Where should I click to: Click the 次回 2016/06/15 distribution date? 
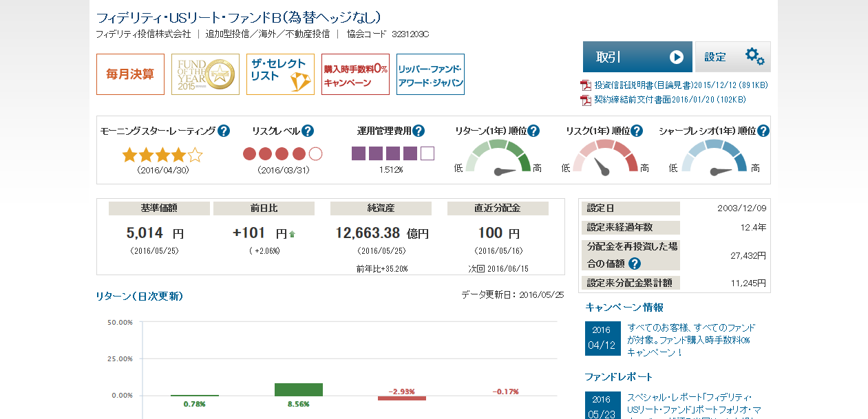tap(498, 268)
